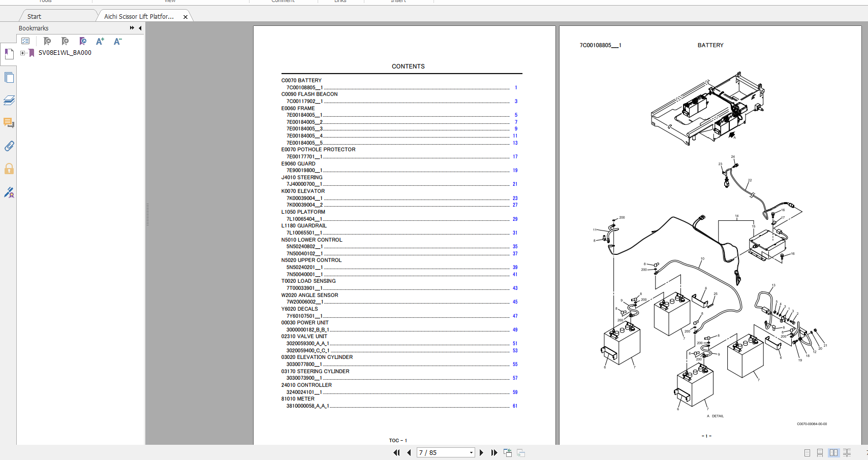Open the Comments panel
Screen dimensions: 868x460
pyautogui.click(x=9, y=123)
